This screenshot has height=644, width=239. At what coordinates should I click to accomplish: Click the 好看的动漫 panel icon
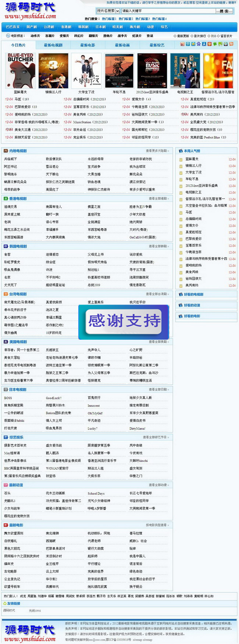pos(180,305)
